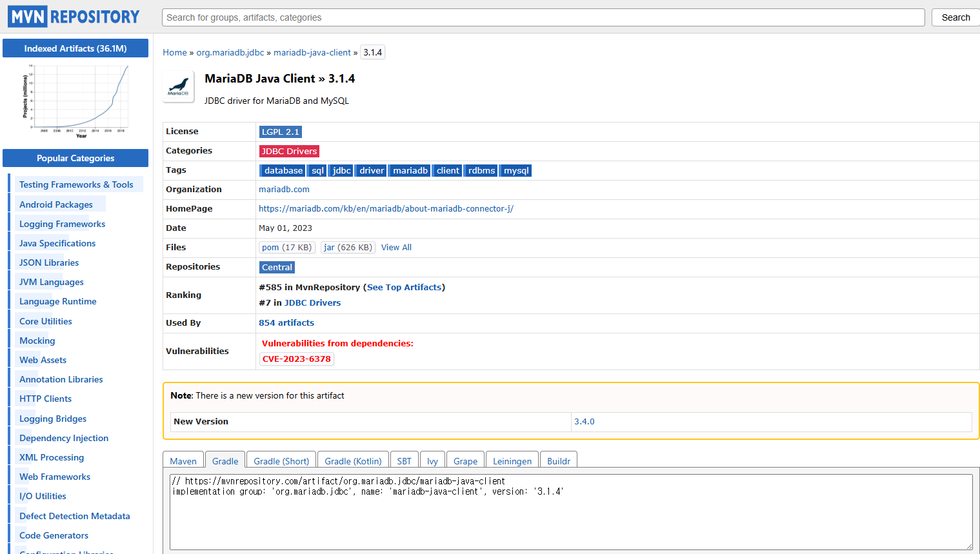The width and height of the screenshot is (980, 554).
Task: Open Dependency Injection category
Action: [x=64, y=438]
